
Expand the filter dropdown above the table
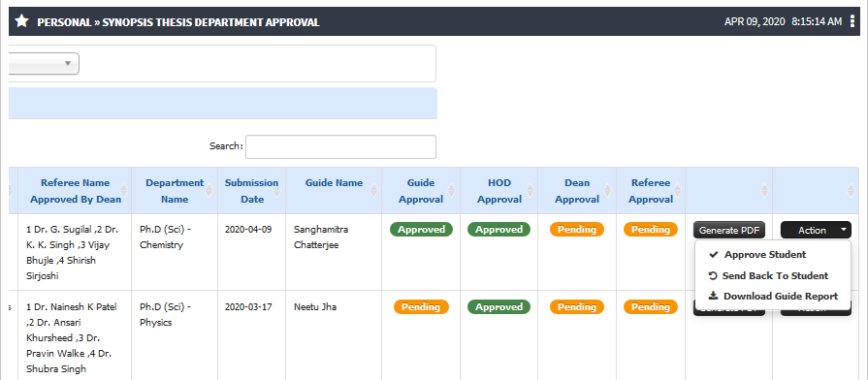(x=44, y=64)
